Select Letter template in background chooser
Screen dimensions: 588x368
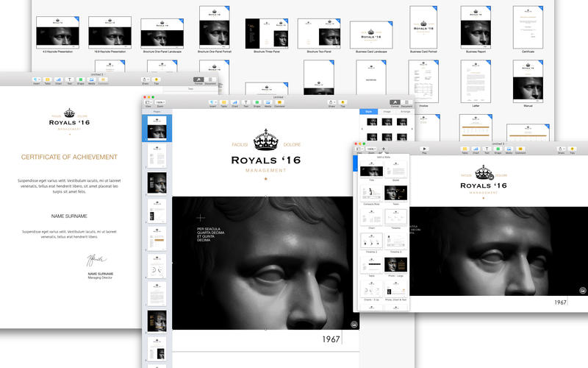pos(476,83)
